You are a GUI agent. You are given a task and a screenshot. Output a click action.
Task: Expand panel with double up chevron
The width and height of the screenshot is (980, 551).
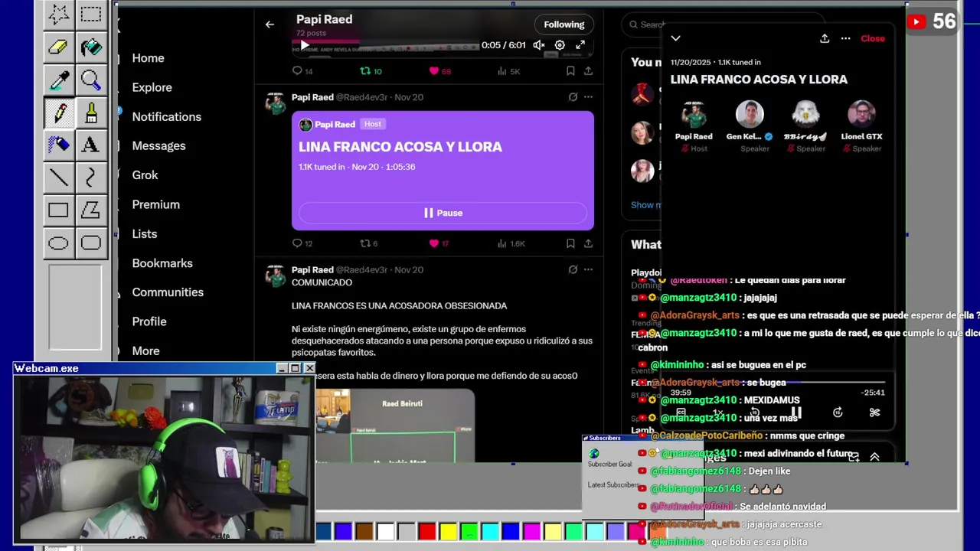[x=874, y=457]
